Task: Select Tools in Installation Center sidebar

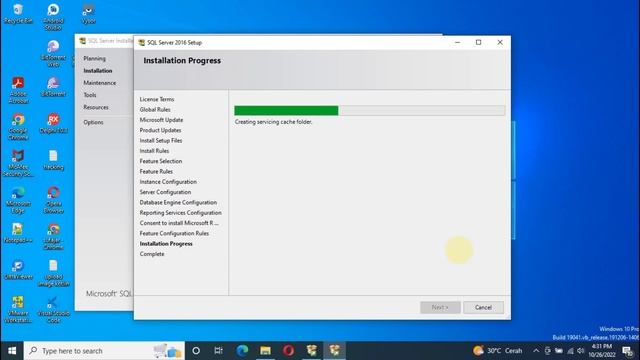Action: (x=90, y=95)
